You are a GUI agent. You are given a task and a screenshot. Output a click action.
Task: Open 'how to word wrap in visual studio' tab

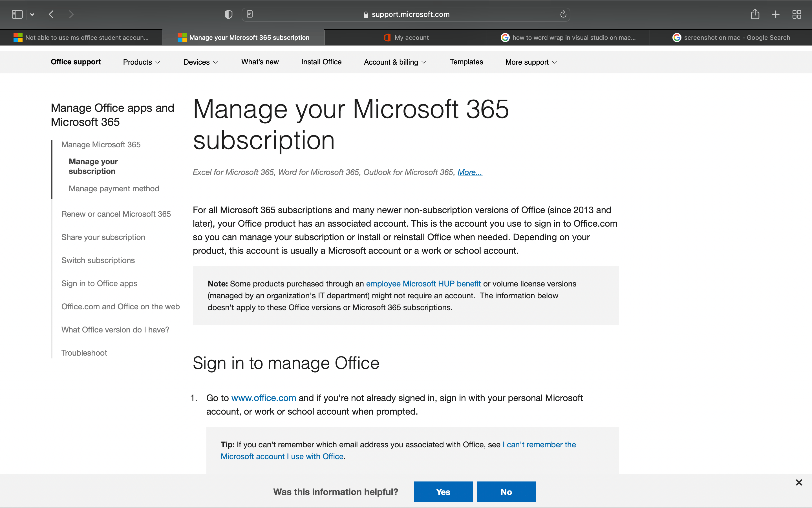point(568,38)
